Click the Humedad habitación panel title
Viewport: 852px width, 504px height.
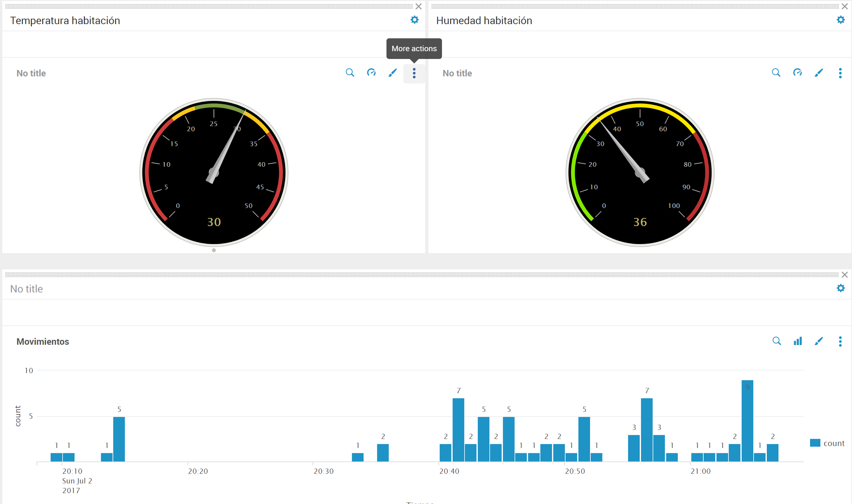coord(484,20)
